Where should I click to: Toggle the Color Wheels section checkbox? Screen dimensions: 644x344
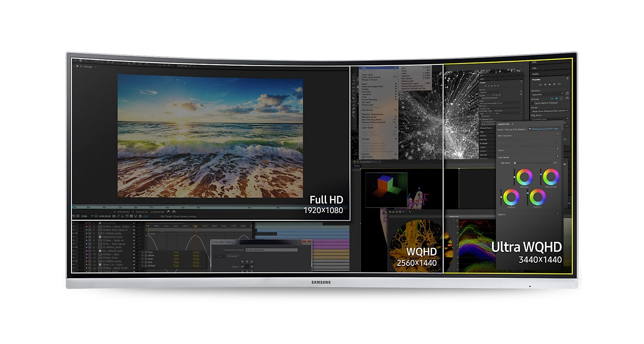coord(557,157)
